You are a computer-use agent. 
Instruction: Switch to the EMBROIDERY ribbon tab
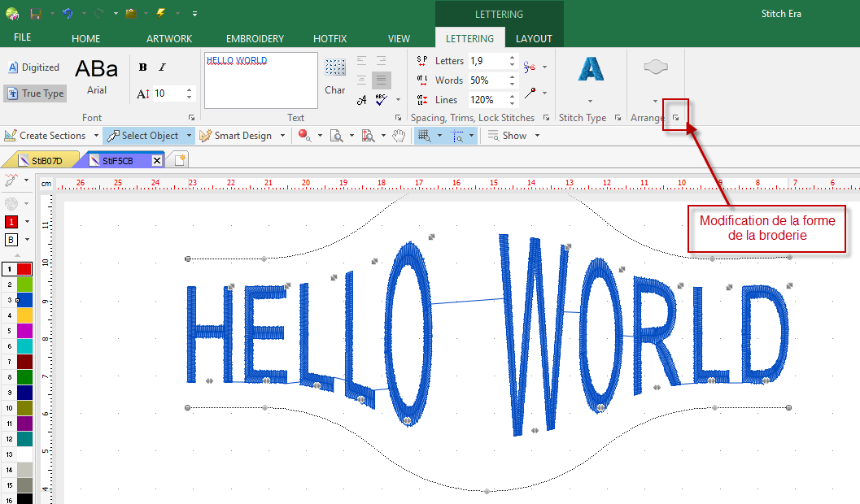[x=255, y=39]
